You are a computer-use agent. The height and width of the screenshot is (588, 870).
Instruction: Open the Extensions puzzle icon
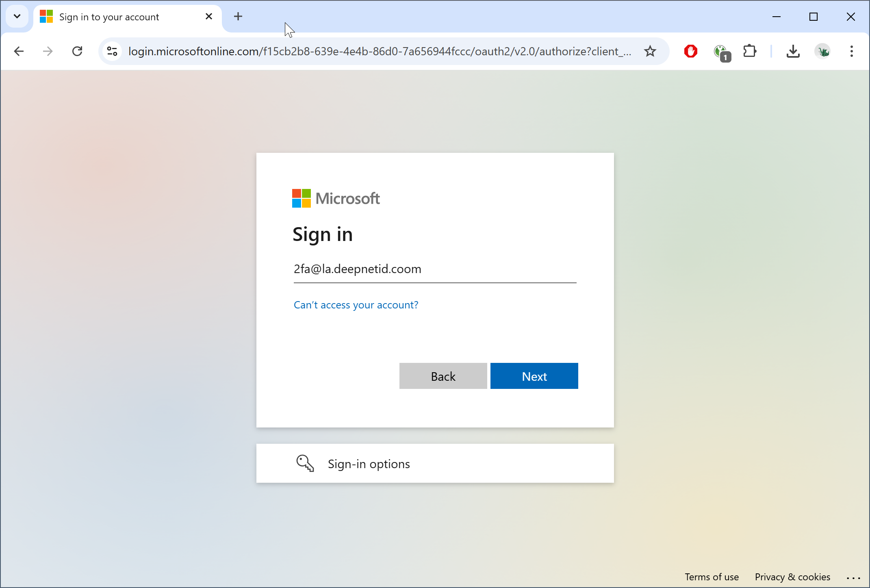pyautogui.click(x=749, y=51)
